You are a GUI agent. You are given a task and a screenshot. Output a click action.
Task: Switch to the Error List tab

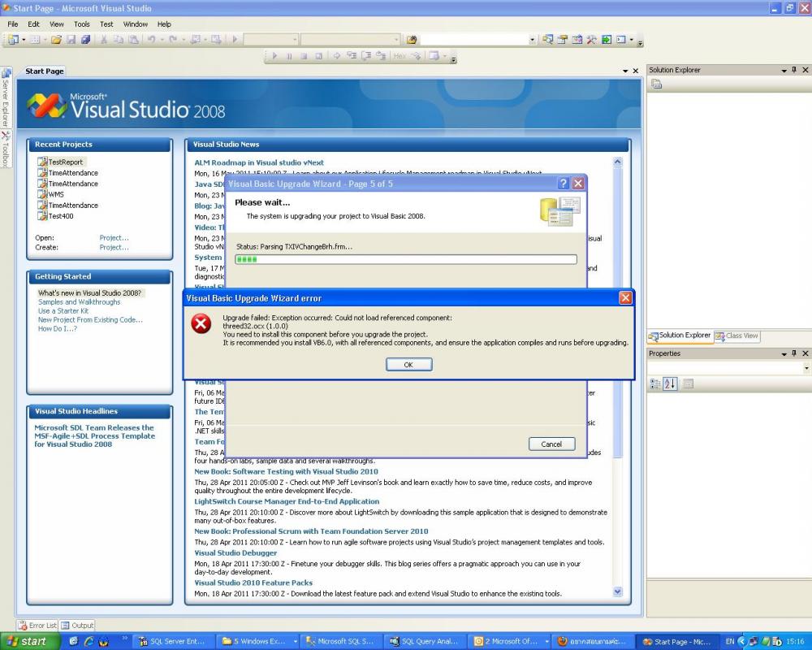37,625
